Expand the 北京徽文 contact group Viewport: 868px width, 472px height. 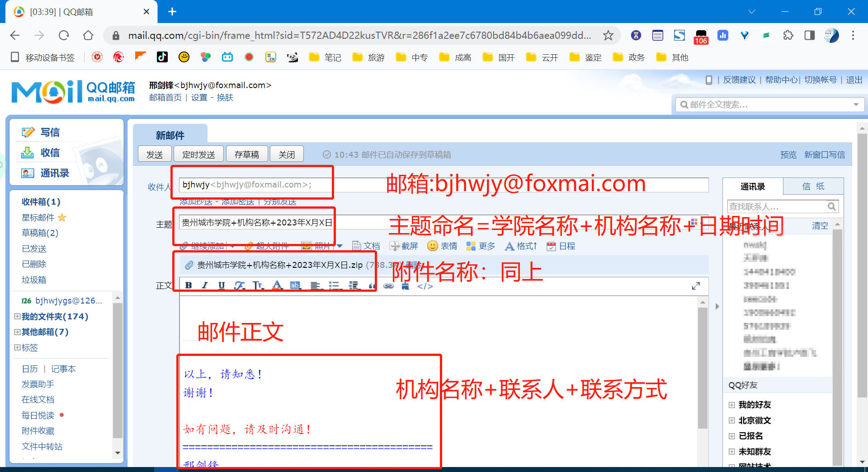(731, 421)
